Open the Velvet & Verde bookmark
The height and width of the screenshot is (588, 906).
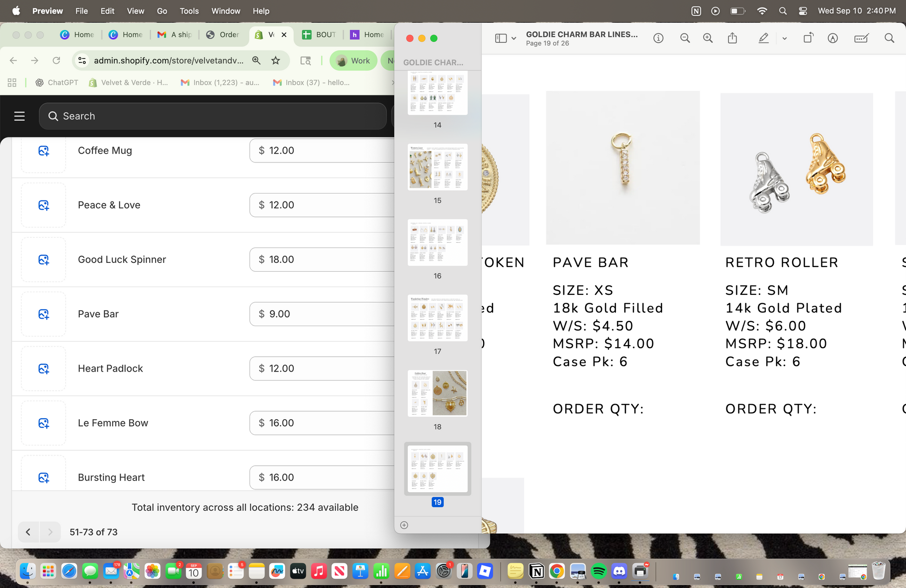[x=128, y=82]
